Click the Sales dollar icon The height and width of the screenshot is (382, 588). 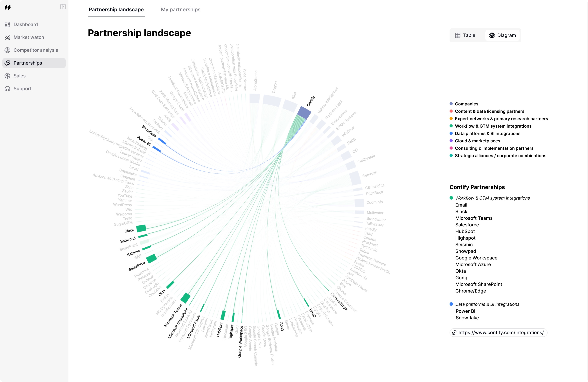7,76
